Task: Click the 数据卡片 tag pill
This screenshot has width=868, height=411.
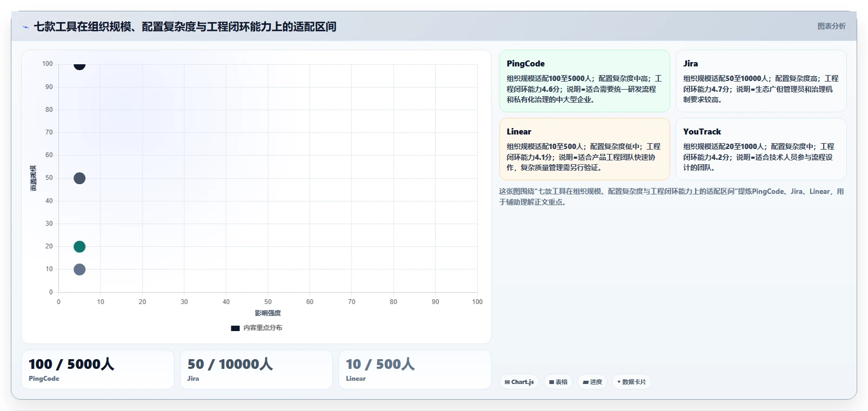Action: tap(631, 382)
